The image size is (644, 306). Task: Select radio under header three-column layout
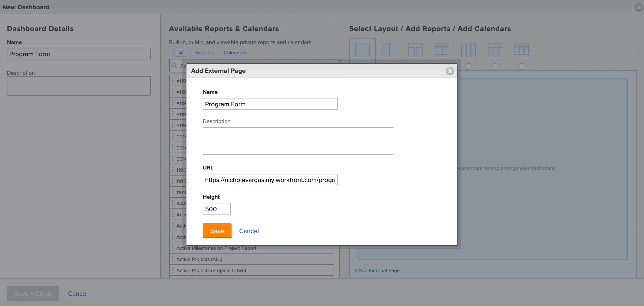(x=495, y=66)
